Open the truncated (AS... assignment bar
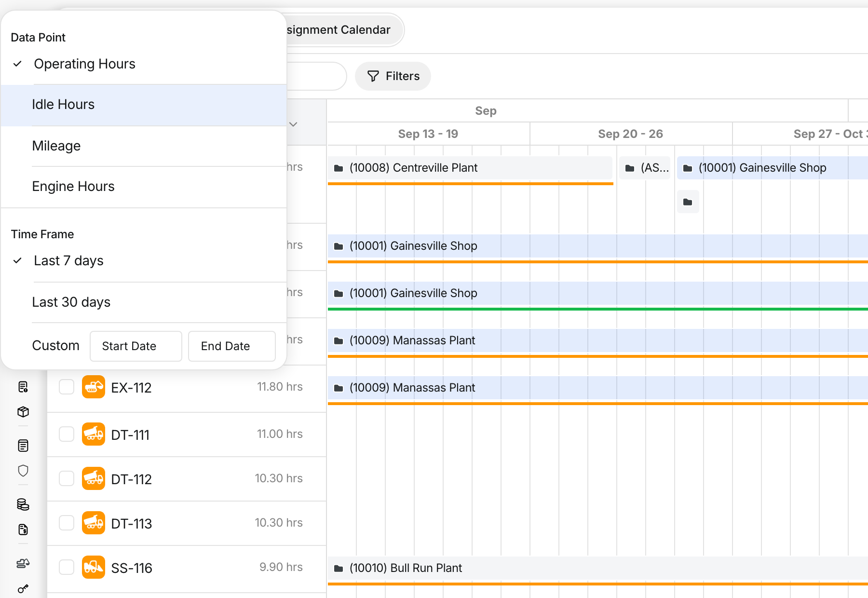Image resolution: width=868 pixels, height=598 pixels. [x=645, y=168]
